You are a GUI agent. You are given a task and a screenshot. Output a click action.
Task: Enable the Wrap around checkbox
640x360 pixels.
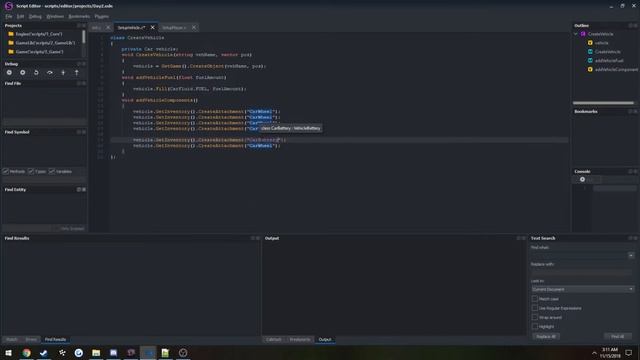(535, 317)
